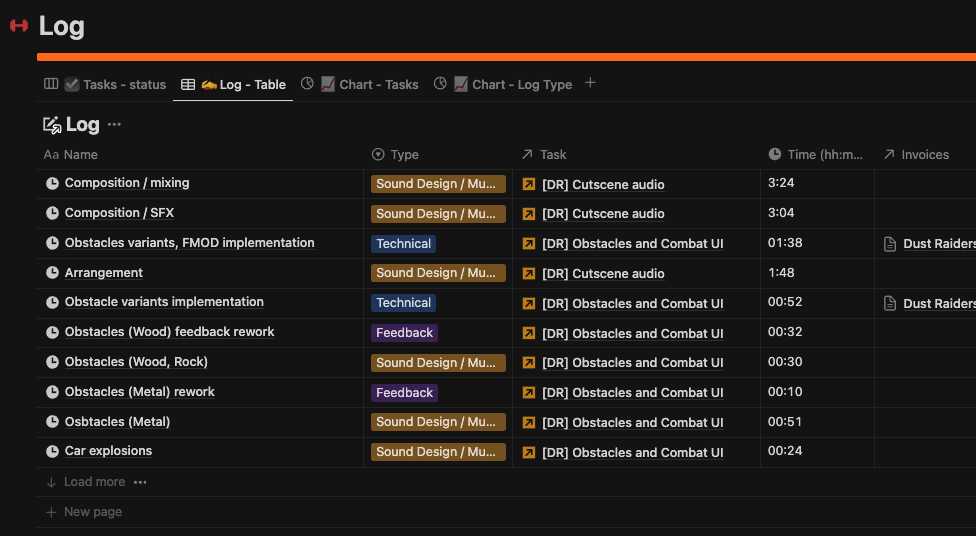Add a New page row
This screenshot has width=976, height=536.
click(84, 512)
